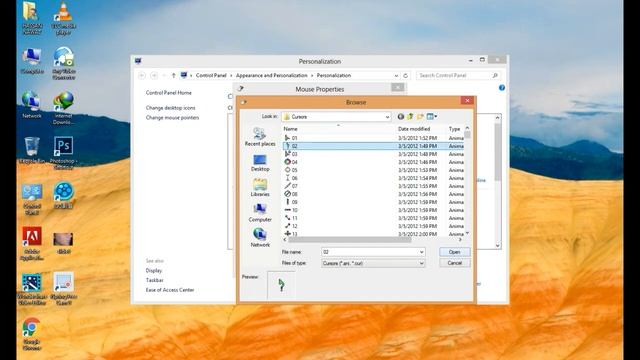Open Display link under See also
The image size is (640, 360).
pyautogui.click(x=154, y=271)
